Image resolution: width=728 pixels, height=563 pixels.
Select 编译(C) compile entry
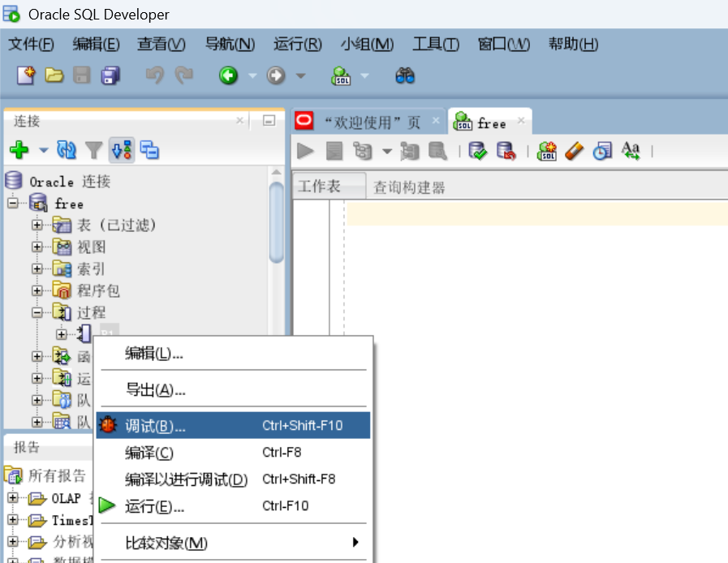tap(233, 452)
